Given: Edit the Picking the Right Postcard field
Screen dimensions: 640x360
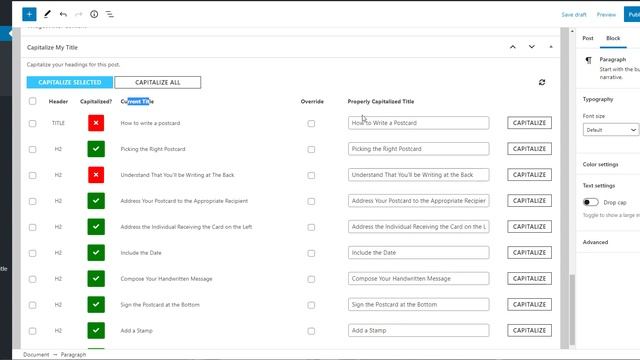Looking at the screenshot, I should pyautogui.click(x=418, y=149).
